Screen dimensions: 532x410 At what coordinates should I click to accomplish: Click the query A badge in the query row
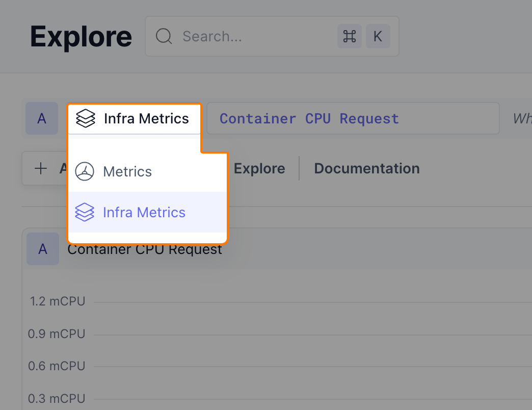pyautogui.click(x=42, y=119)
